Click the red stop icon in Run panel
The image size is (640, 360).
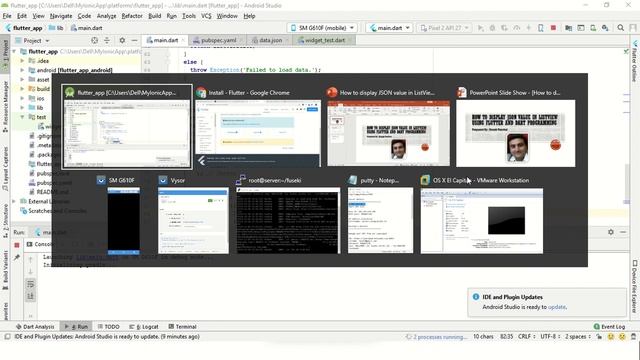click(17, 245)
